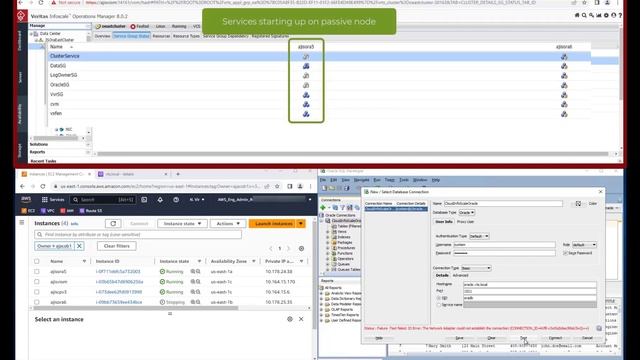Screen dimensions: 640x360
Task: Click the AWS logo
Action: (x=26, y=199)
